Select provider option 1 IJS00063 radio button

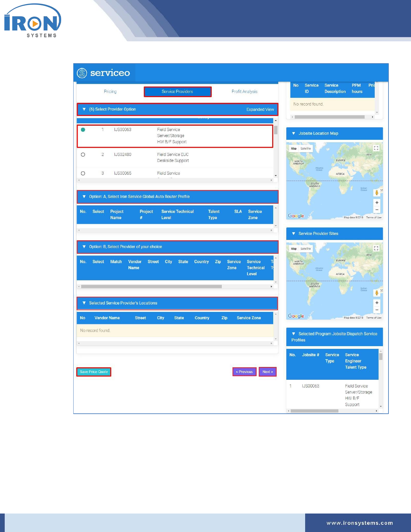click(83, 130)
